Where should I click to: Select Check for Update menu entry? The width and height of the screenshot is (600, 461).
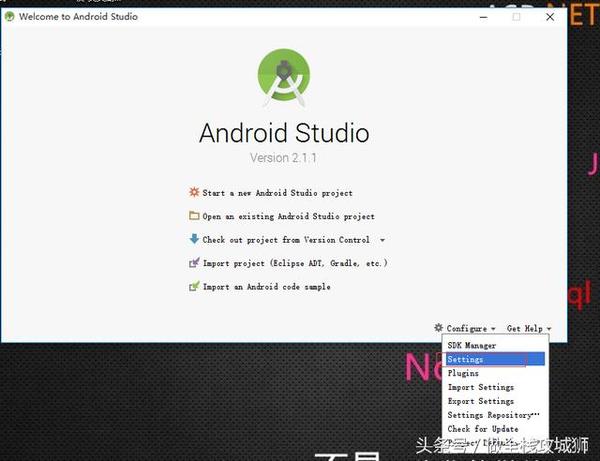[x=496, y=429]
